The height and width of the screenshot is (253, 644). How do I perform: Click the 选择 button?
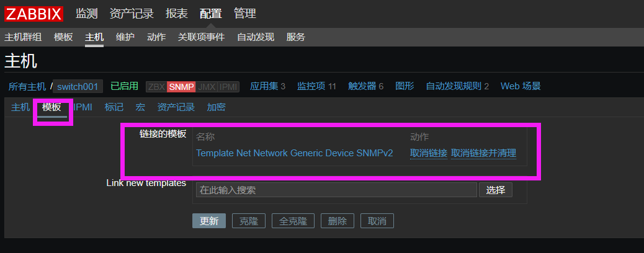tap(496, 190)
